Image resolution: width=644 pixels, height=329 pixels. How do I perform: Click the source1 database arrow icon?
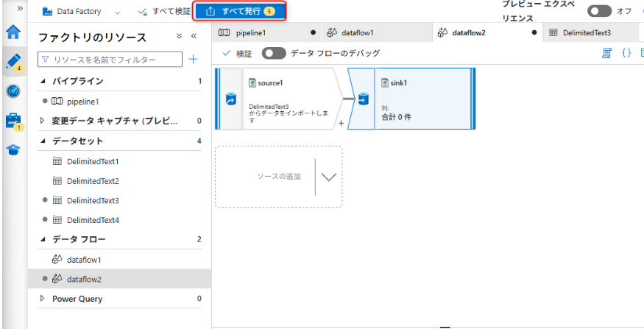(231, 99)
